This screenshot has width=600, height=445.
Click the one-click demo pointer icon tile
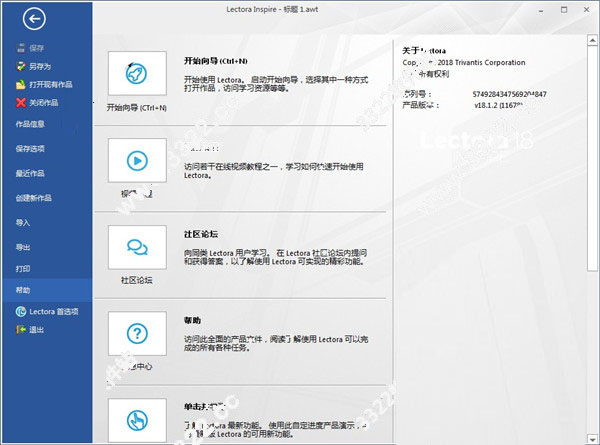click(x=136, y=420)
